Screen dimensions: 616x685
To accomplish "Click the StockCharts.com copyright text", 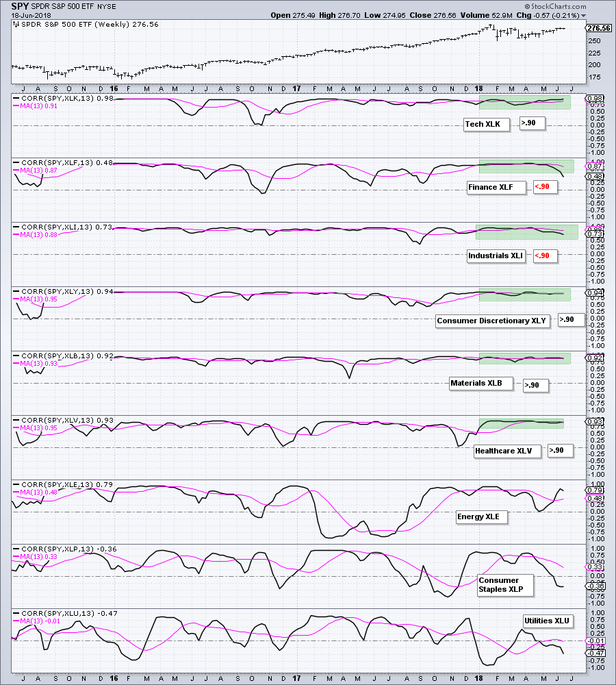I will [x=555, y=6].
